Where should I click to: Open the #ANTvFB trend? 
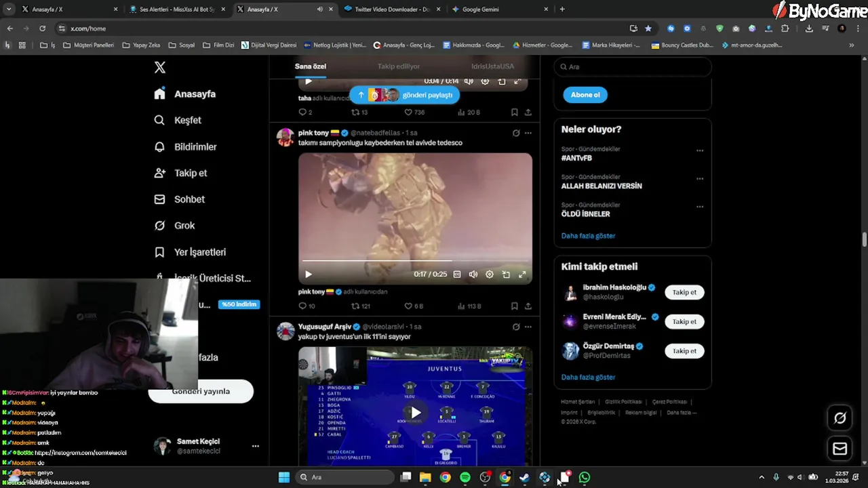pyautogui.click(x=576, y=158)
